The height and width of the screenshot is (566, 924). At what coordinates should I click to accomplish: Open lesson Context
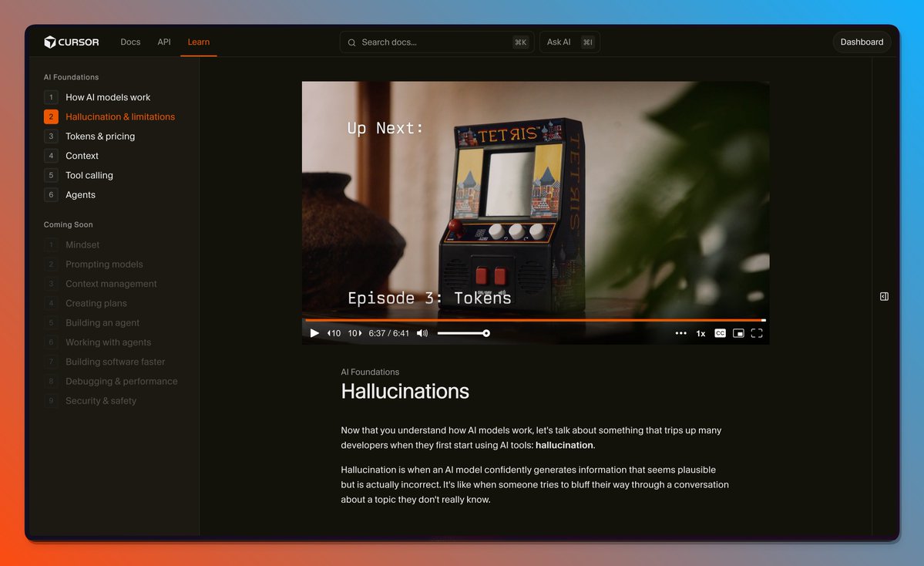coord(82,156)
